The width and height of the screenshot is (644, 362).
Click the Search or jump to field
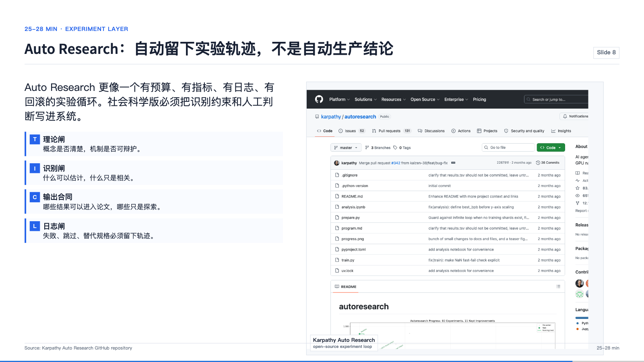tap(556, 99)
